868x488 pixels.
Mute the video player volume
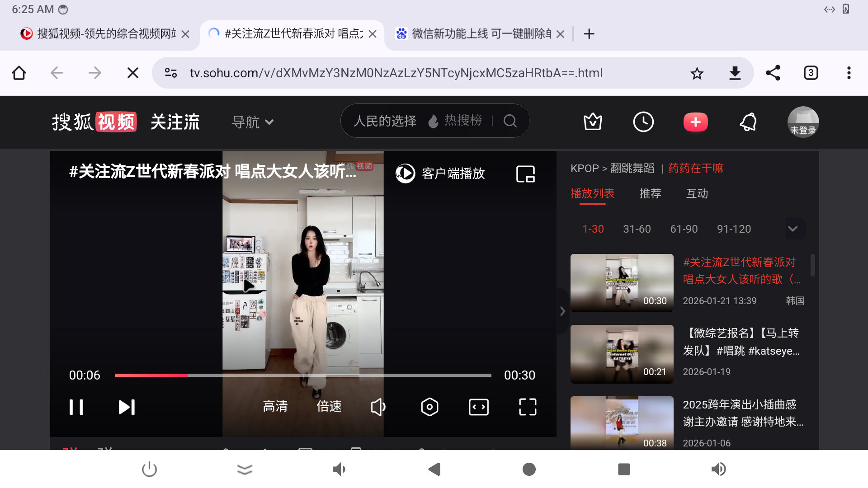[378, 407]
